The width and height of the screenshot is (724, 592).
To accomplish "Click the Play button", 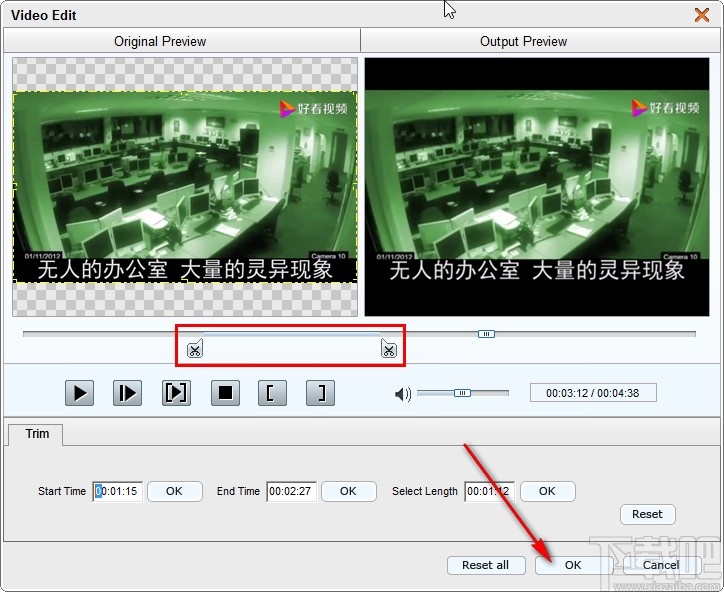I will coord(79,393).
